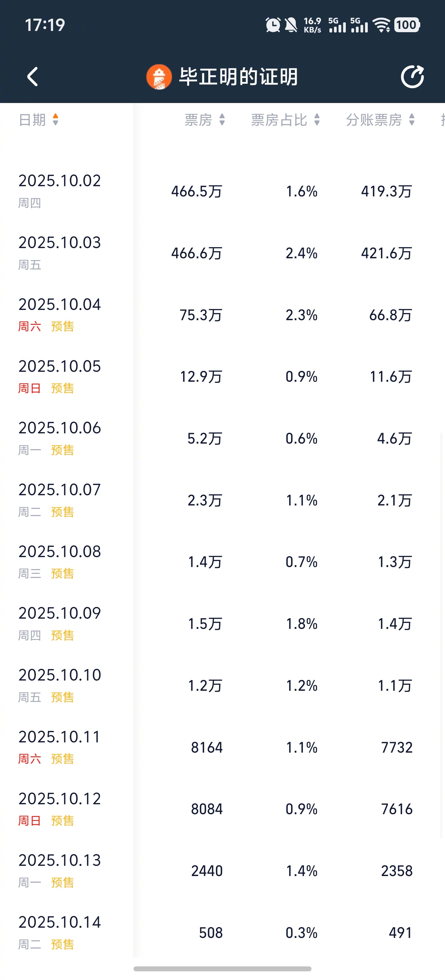Tap the alarm clock status icon
This screenshot has width=445, height=980.
(x=273, y=25)
